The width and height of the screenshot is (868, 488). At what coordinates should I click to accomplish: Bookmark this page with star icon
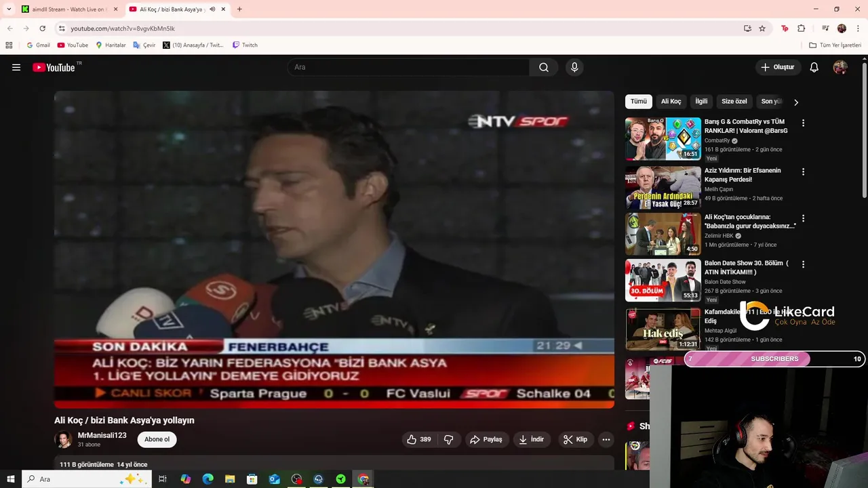click(762, 28)
